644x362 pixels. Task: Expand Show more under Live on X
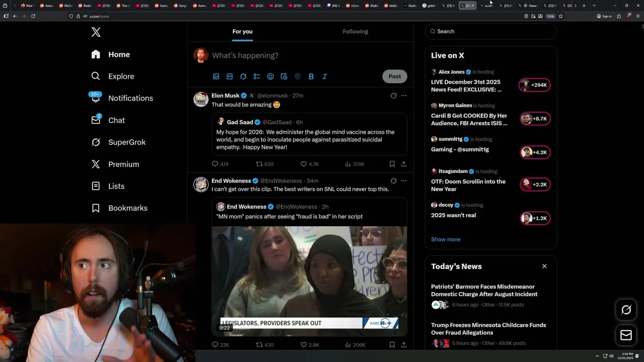445,239
